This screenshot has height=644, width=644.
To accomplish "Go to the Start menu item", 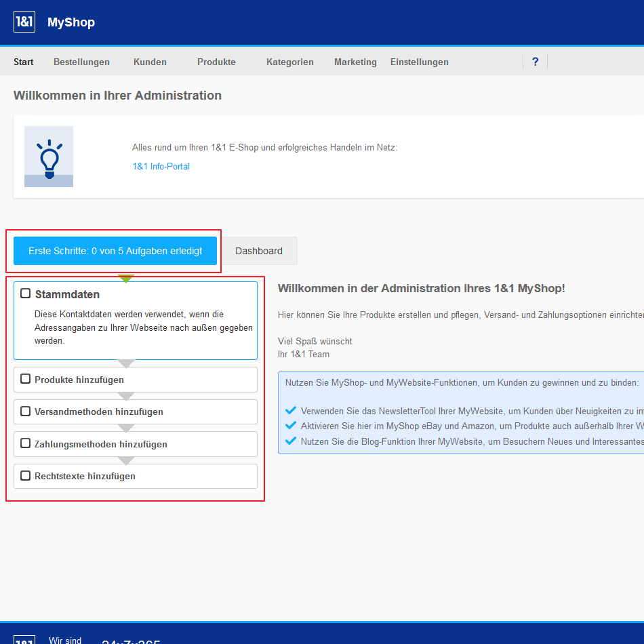I will (x=23, y=62).
